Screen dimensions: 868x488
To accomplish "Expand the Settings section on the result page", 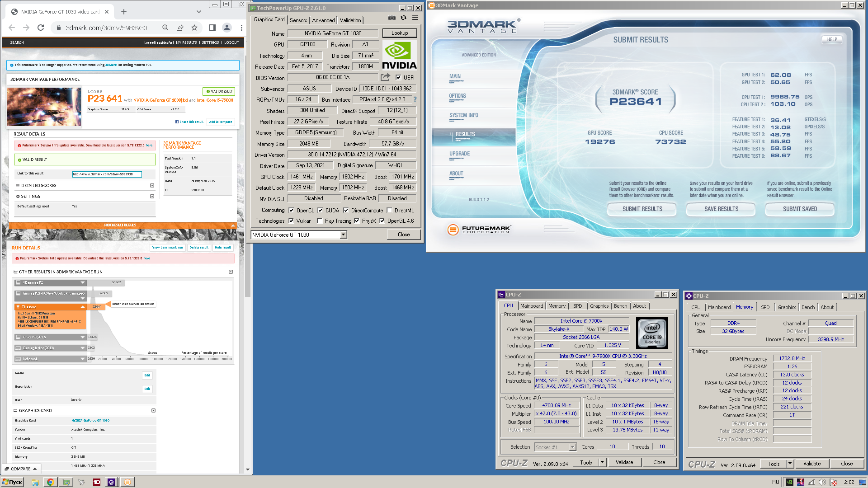I will click(152, 196).
